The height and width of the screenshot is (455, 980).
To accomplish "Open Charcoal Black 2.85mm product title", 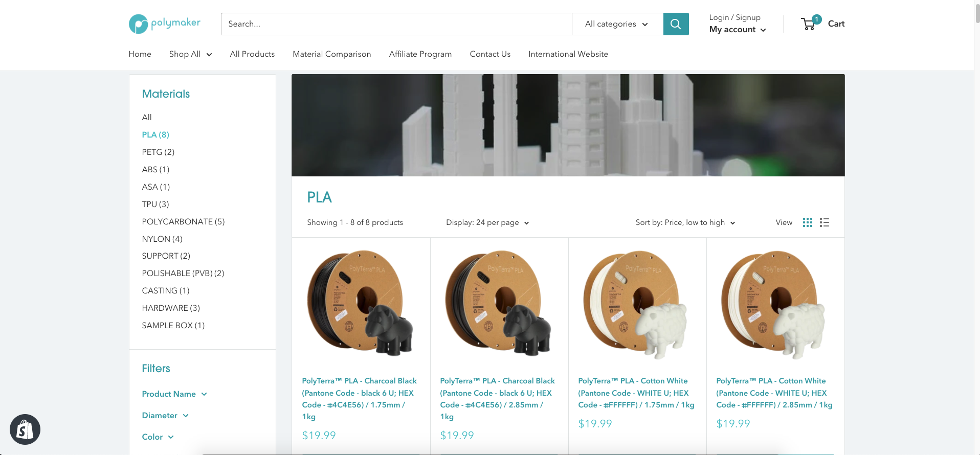I will pos(499,399).
